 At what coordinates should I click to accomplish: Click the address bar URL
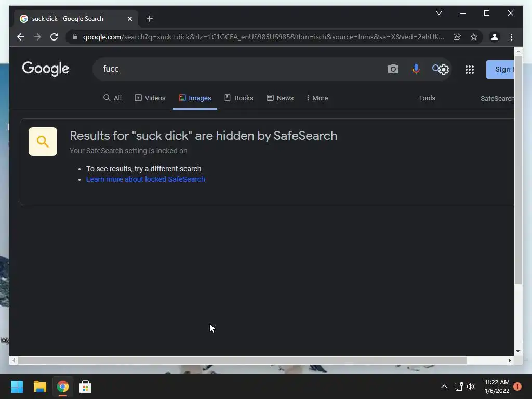(x=263, y=37)
